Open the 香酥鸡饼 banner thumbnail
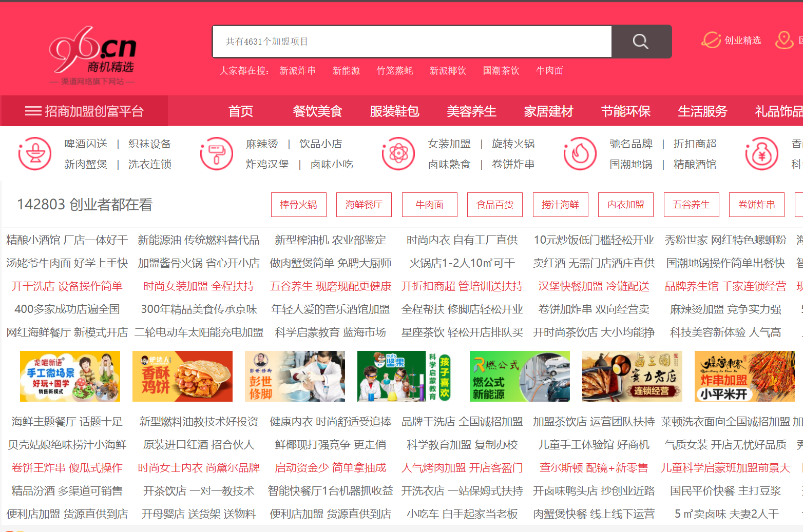803x532 pixels. (182, 376)
